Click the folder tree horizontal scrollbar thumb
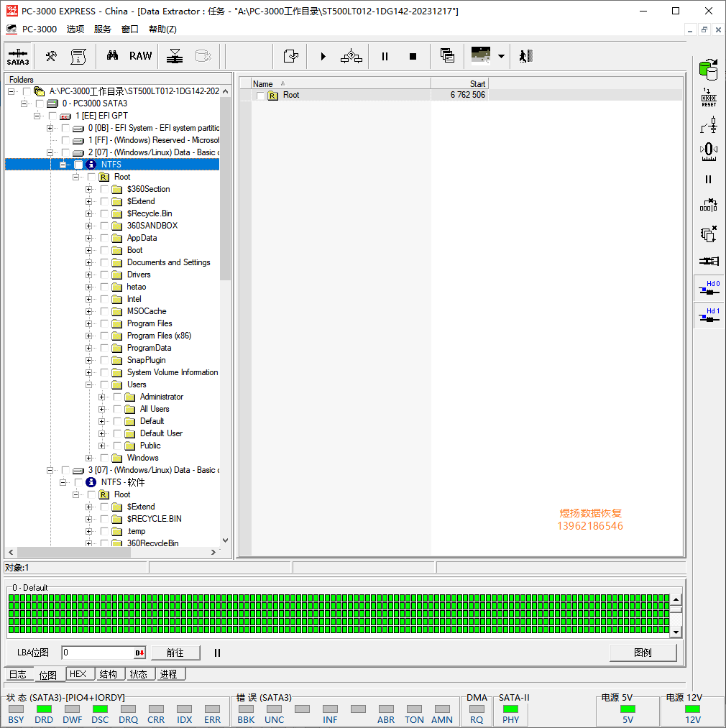The height and width of the screenshot is (728, 726). pyautogui.click(x=74, y=553)
